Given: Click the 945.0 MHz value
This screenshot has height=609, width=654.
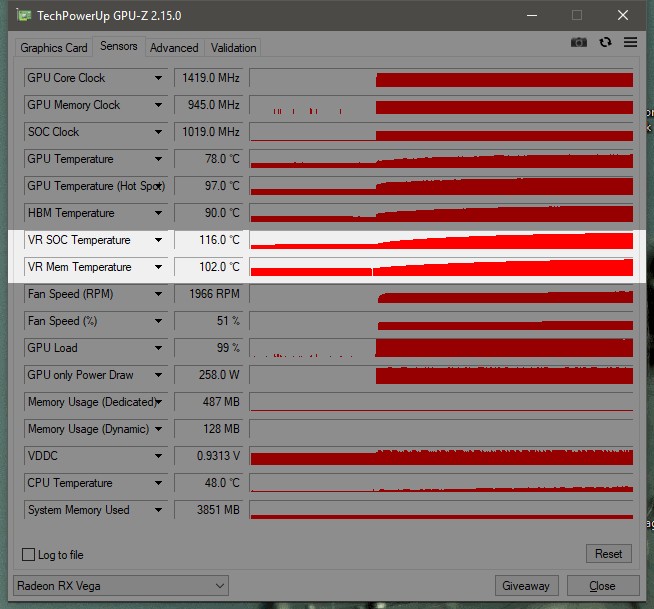Looking at the screenshot, I should click(x=209, y=105).
